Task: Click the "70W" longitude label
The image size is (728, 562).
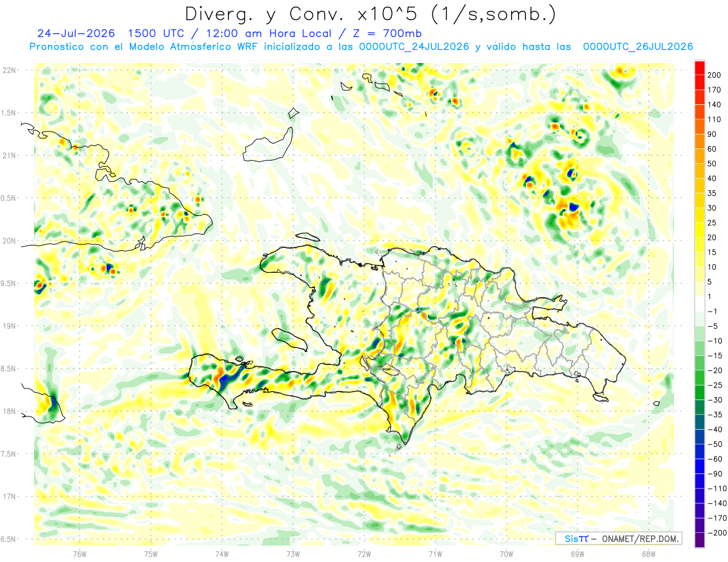Action: pyautogui.click(x=506, y=554)
